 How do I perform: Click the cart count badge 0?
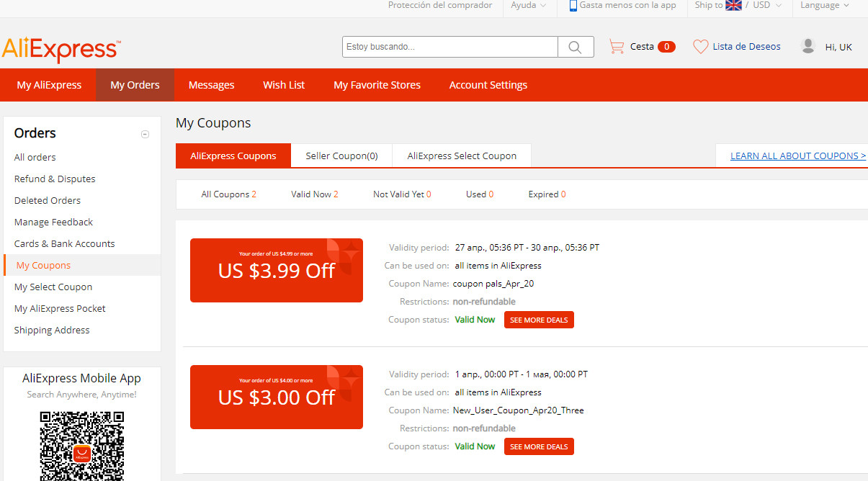[x=666, y=47]
